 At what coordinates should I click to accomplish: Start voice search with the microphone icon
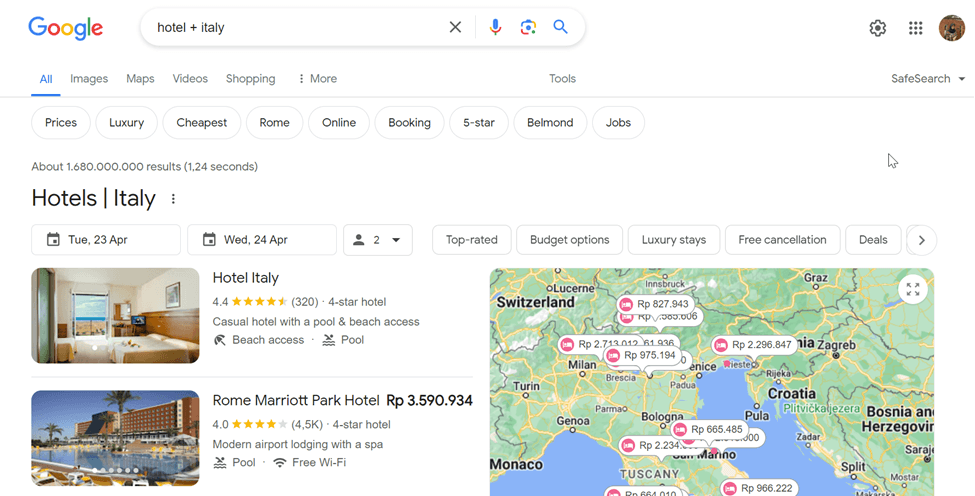[x=495, y=27]
